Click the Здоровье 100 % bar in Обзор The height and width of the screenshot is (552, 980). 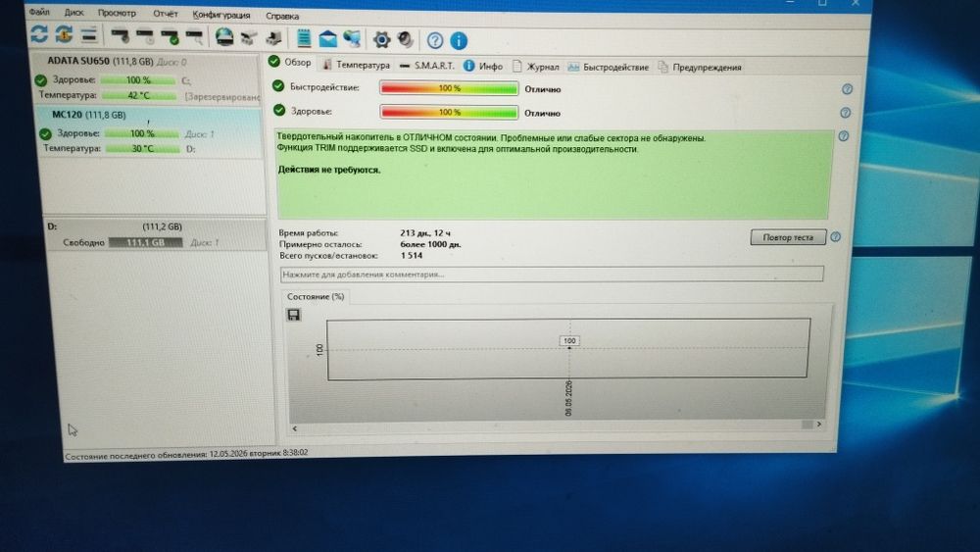tap(449, 112)
